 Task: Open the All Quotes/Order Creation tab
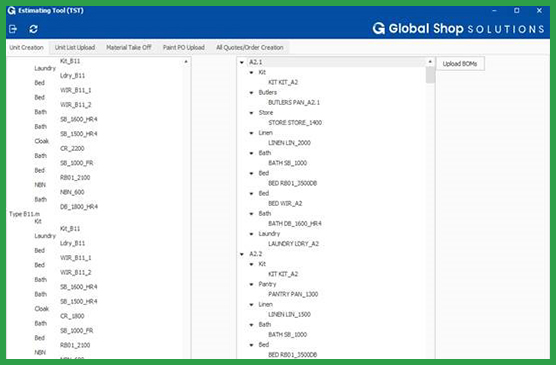pos(250,48)
